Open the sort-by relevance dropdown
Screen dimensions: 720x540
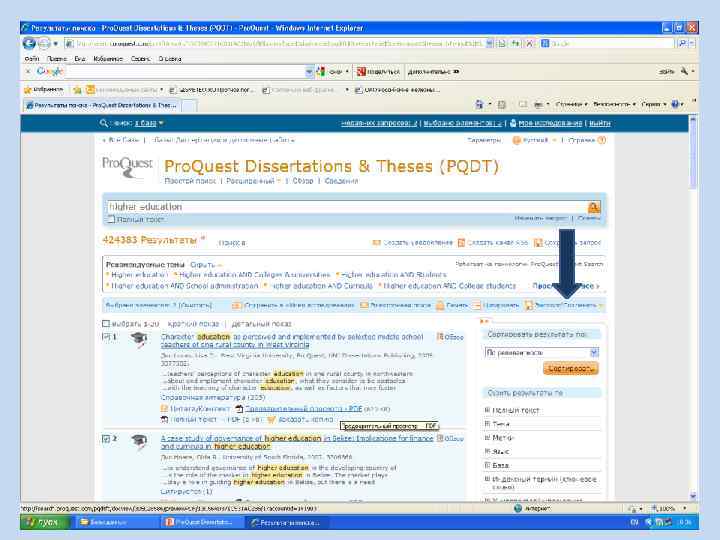(x=542, y=353)
